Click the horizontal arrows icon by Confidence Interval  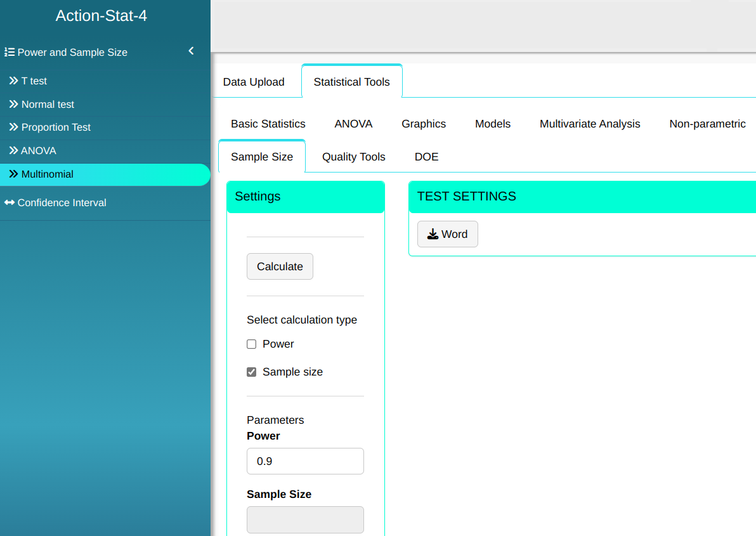point(10,203)
